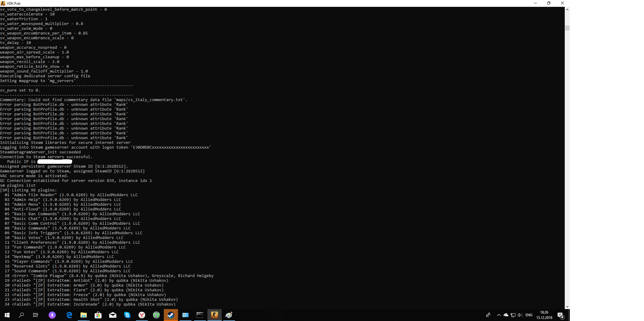644x321 pixels.
Task: Select the Counter-Strike server taskbar icon
Action: (215, 315)
